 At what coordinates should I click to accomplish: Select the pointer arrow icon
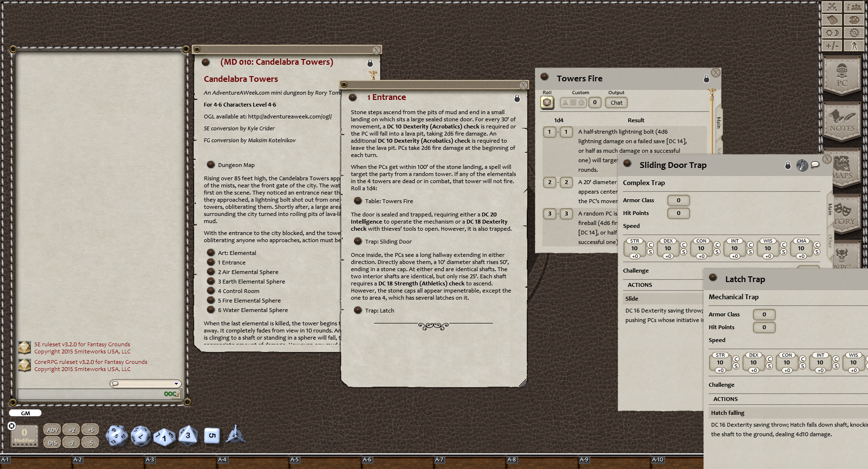pos(855,46)
